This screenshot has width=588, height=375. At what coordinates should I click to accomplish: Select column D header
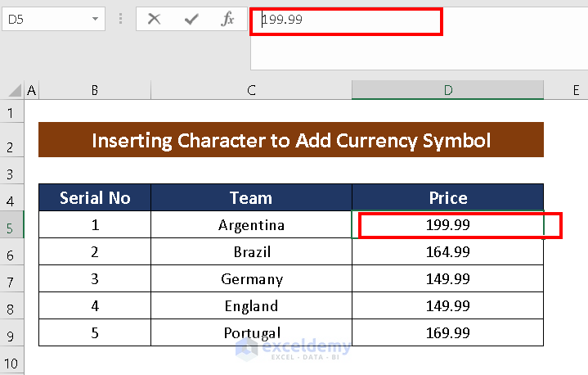click(448, 90)
